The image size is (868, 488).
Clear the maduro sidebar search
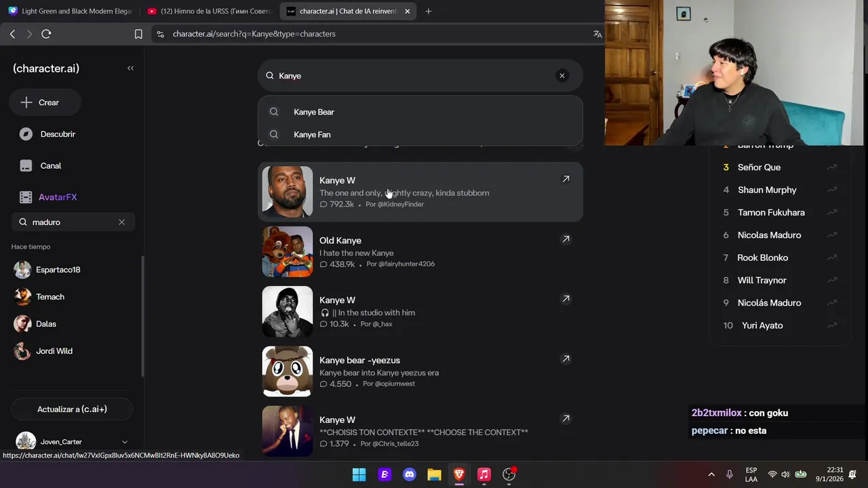coord(121,222)
